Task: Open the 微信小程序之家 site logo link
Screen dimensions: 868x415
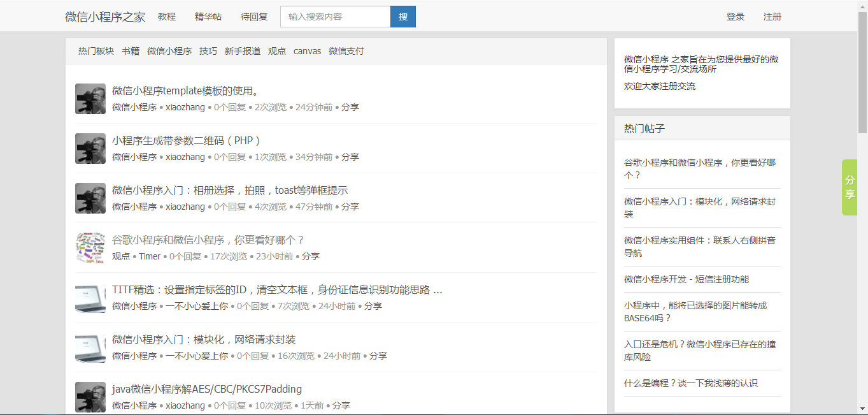Action: coord(105,17)
